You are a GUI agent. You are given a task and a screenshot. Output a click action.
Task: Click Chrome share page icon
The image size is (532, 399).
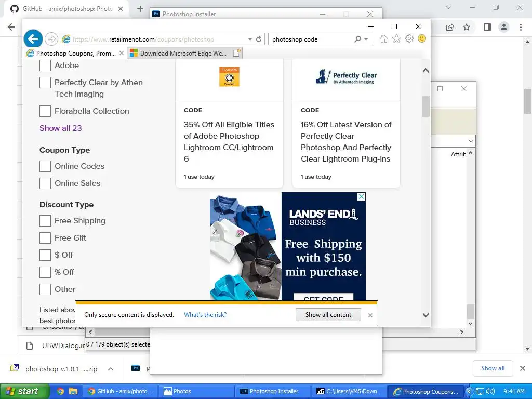tap(450, 27)
